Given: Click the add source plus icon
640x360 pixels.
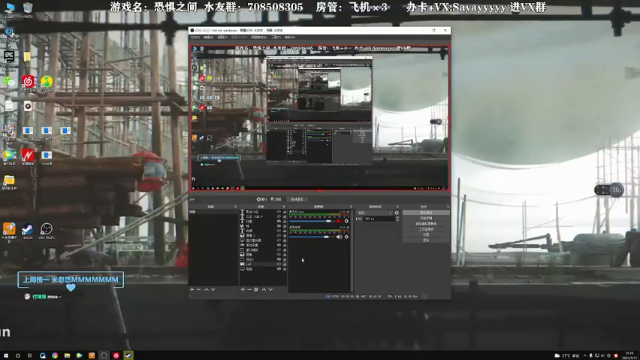Looking at the screenshot, I should 243,289.
